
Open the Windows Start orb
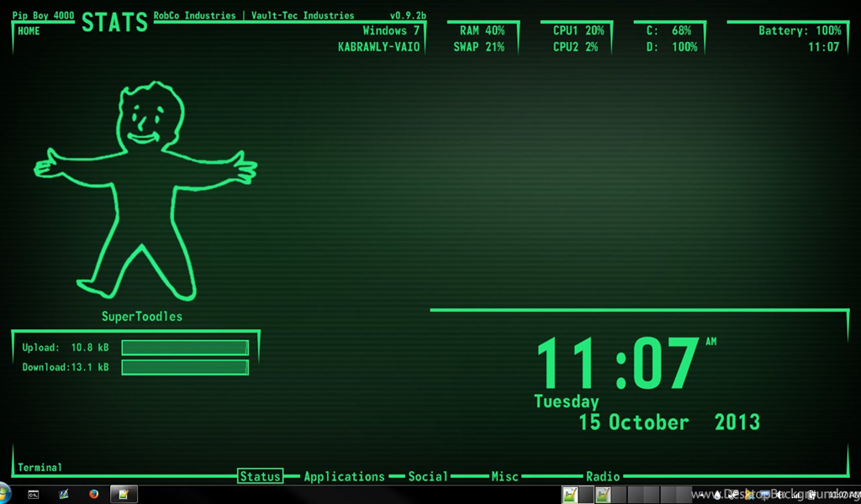pos(4,493)
